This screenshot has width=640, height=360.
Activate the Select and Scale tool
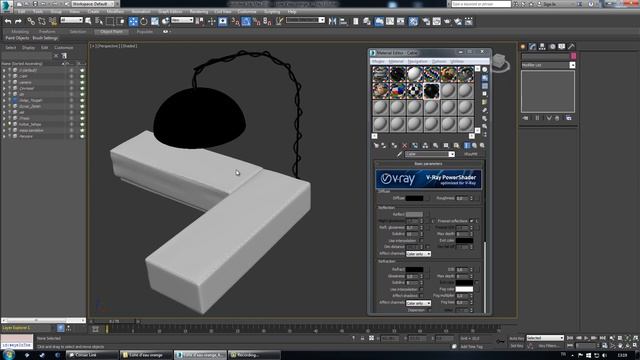[x=155, y=21]
